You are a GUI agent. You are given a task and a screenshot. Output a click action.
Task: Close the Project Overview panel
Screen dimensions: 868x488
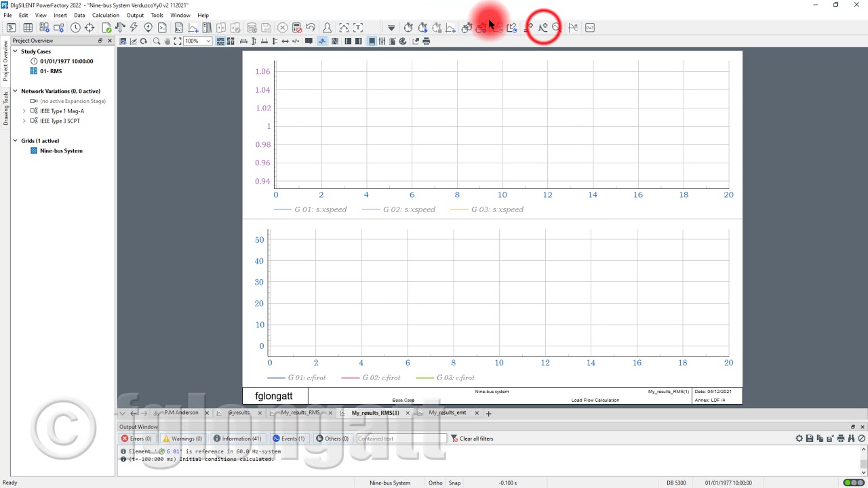[x=110, y=41]
